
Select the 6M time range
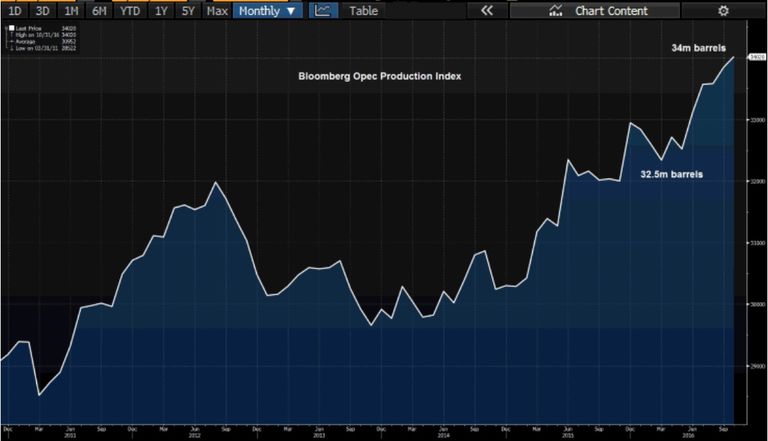[99, 11]
